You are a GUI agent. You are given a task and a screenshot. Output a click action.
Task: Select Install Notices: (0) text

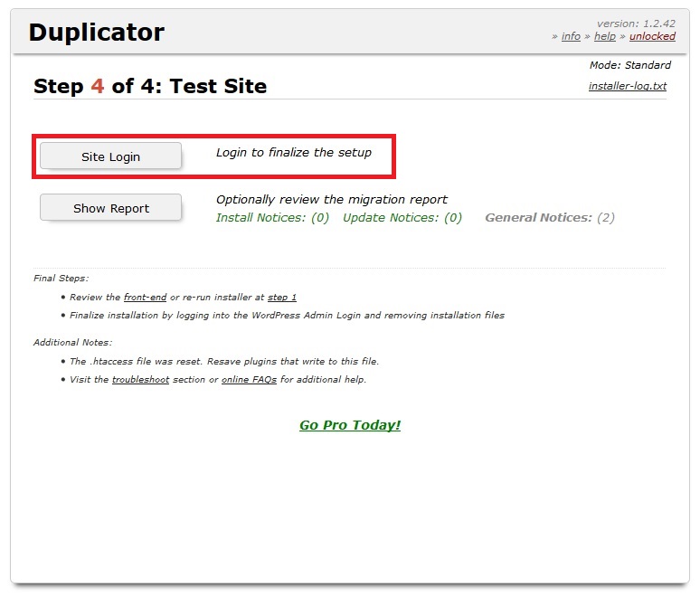(272, 218)
